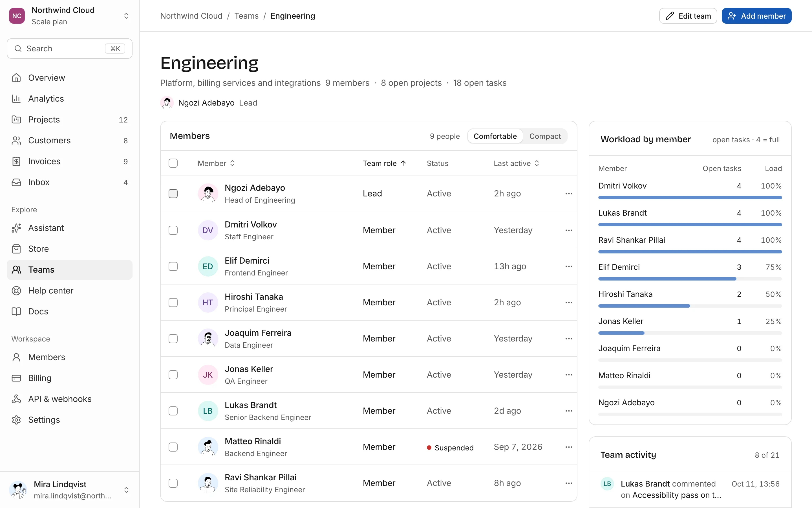Click Joaquim Ferreira's avatar thumbnail

(x=208, y=339)
